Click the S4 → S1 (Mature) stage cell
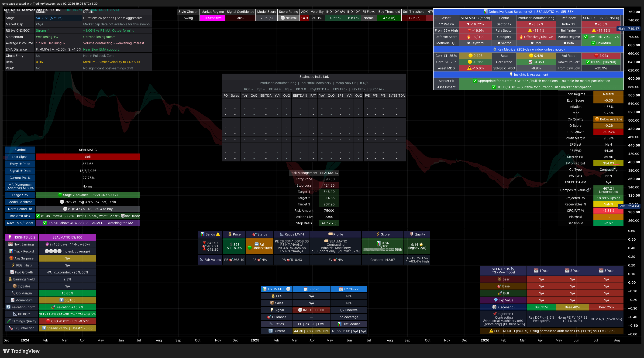Screen dimensions: 644x358 [58, 18]
